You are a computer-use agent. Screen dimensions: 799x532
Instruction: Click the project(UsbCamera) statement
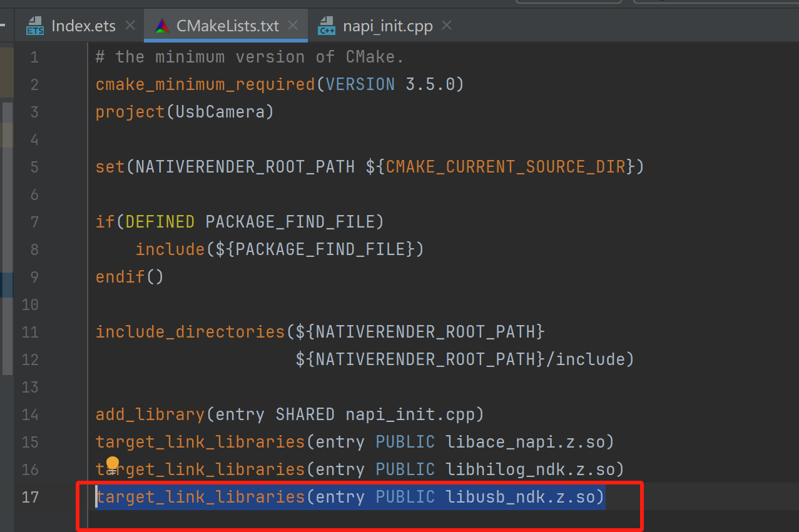click(183, 111)
